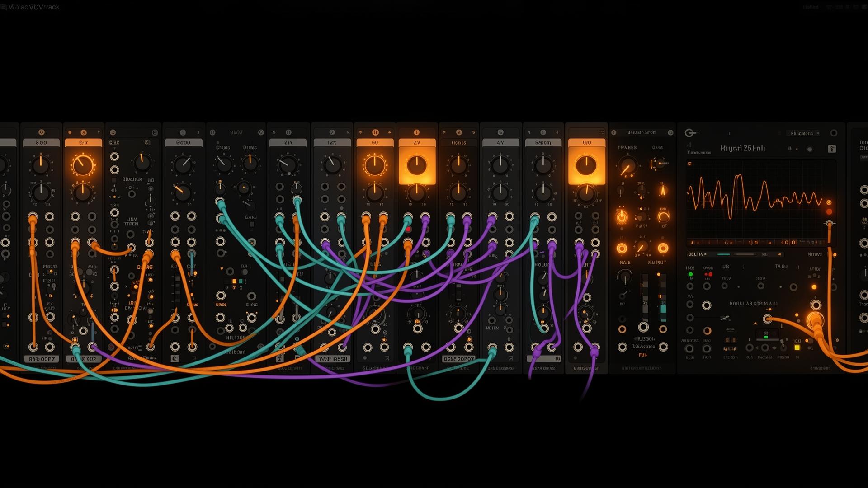This screenshot has width=868, height=488.
Task: Click the header icon above the 12K label
Action: (332, 132)
